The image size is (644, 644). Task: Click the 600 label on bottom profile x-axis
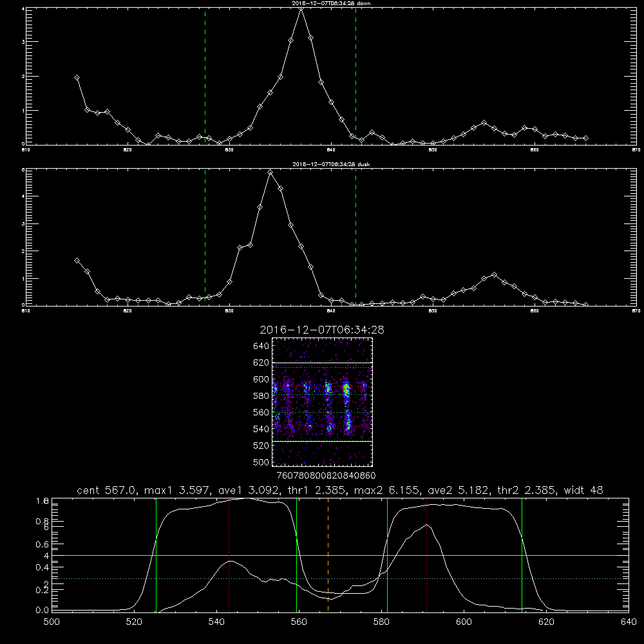coord(464,622)
